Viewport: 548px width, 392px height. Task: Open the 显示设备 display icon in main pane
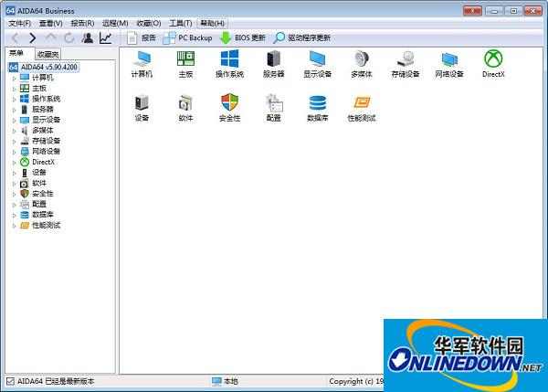pos(317,64)
